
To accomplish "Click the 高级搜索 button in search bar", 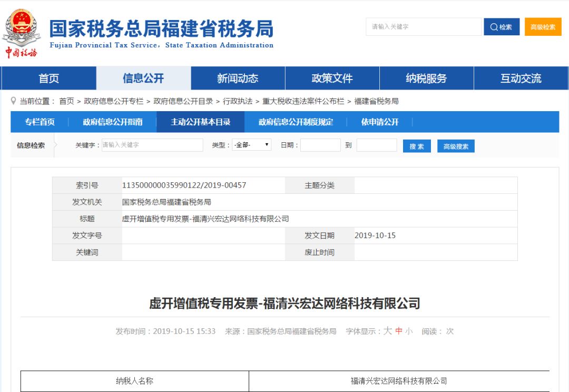I will 456,146.
